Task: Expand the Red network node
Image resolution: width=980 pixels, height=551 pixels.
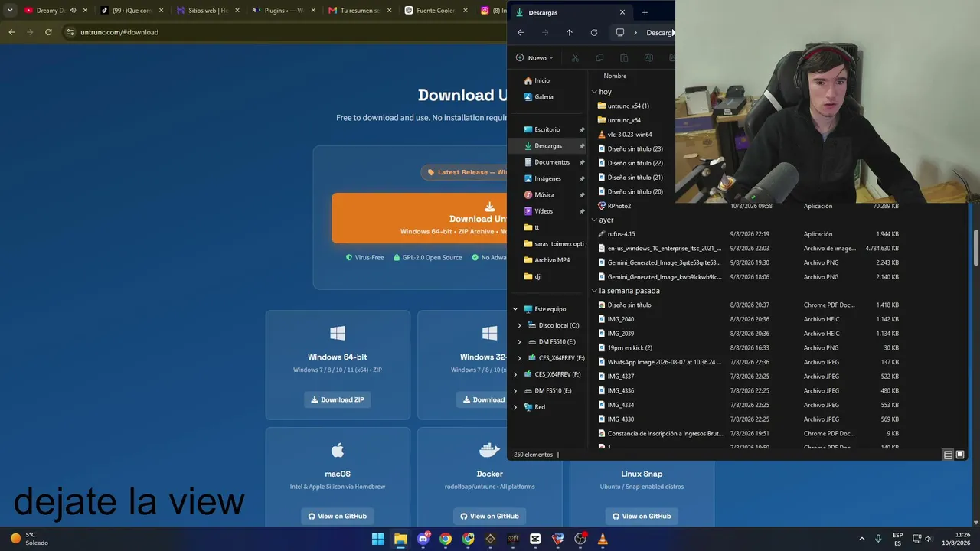Action: pos(515,407)
